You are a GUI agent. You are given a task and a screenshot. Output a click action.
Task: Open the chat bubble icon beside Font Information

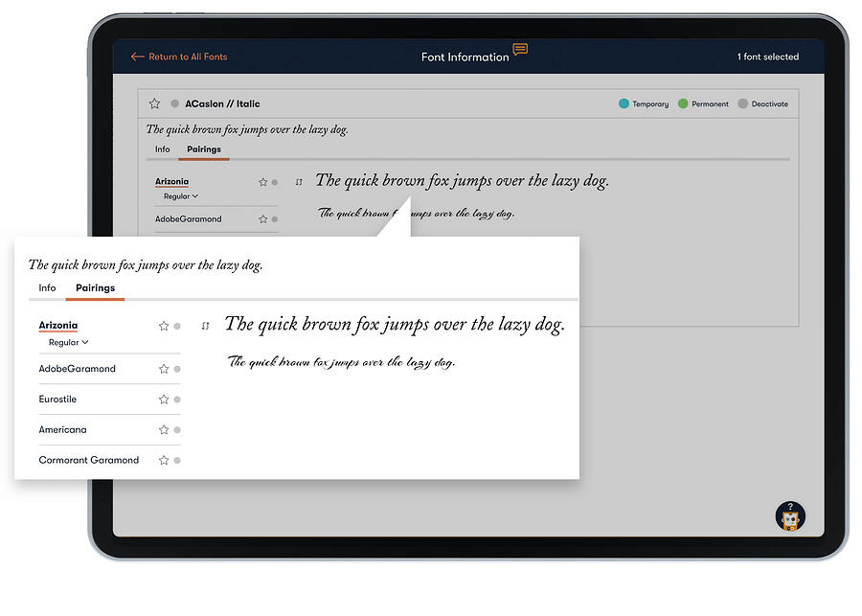pos(520,50)
